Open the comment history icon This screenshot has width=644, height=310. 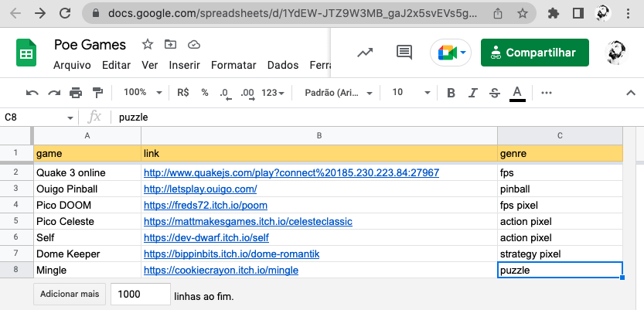point(404,52)
